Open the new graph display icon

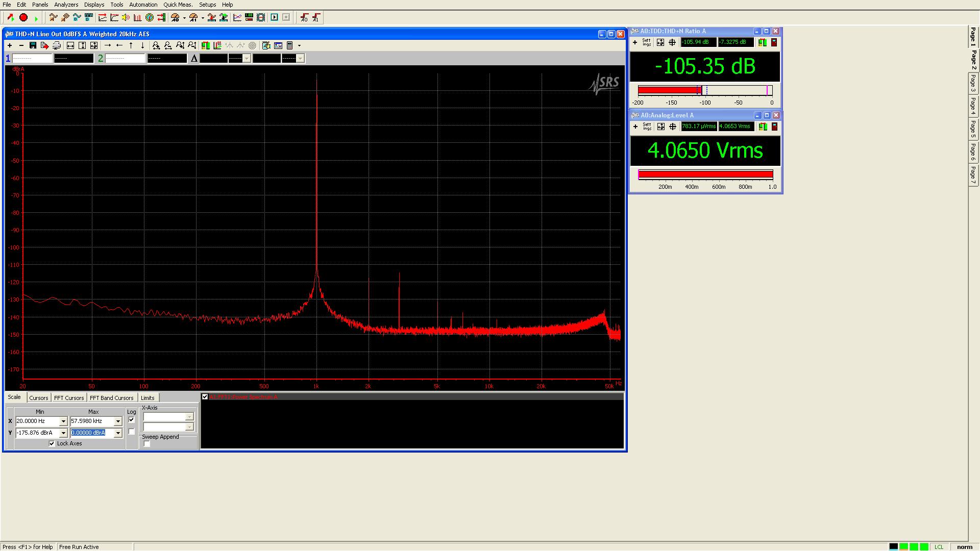pos(237,18)
